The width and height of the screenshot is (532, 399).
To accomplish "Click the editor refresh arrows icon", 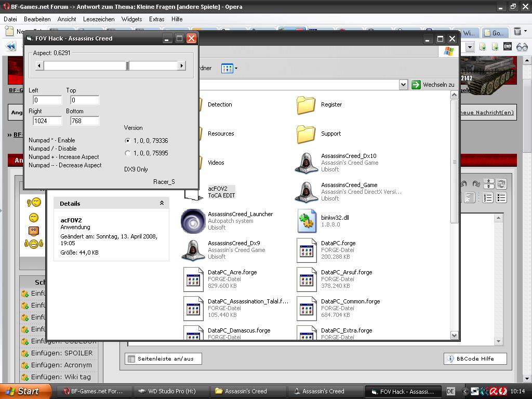I will point(501,183).
